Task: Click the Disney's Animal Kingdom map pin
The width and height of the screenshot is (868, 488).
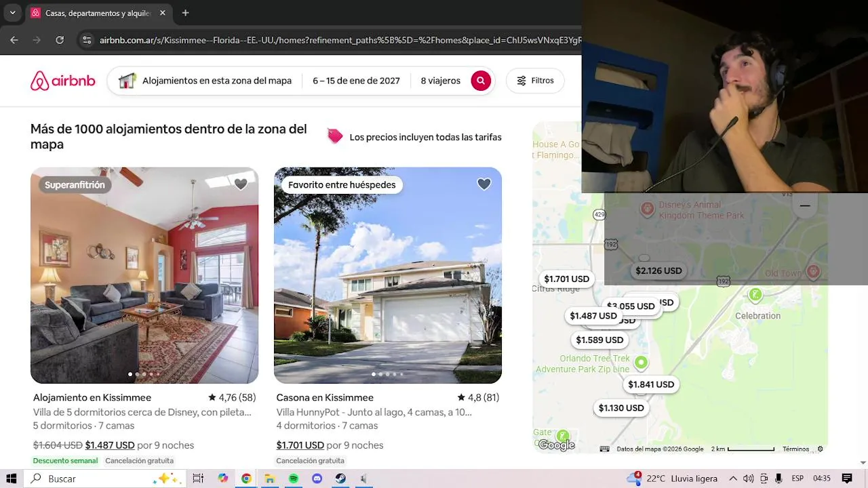Action: pos(647,208)
